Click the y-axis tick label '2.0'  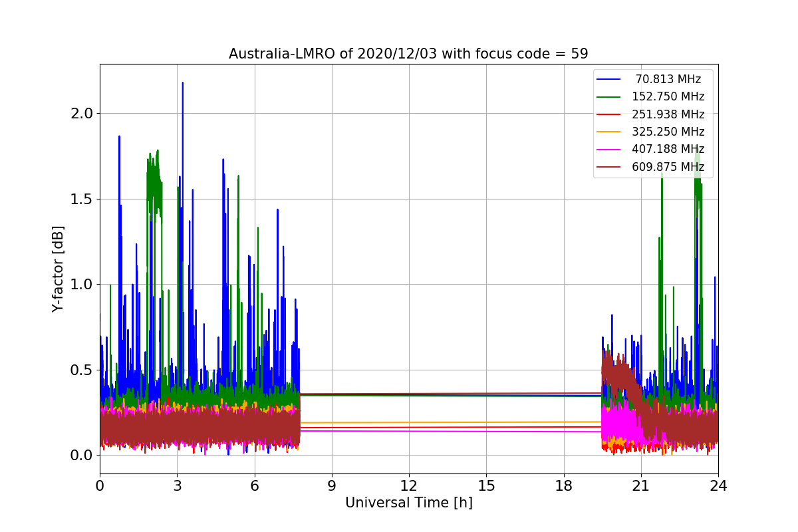81,114
